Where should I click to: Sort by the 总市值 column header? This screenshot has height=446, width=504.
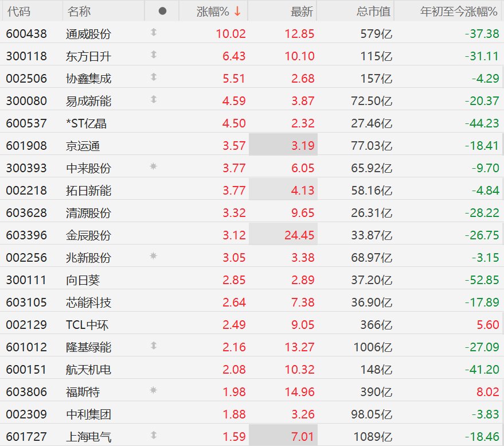click(x=373, y=11)
